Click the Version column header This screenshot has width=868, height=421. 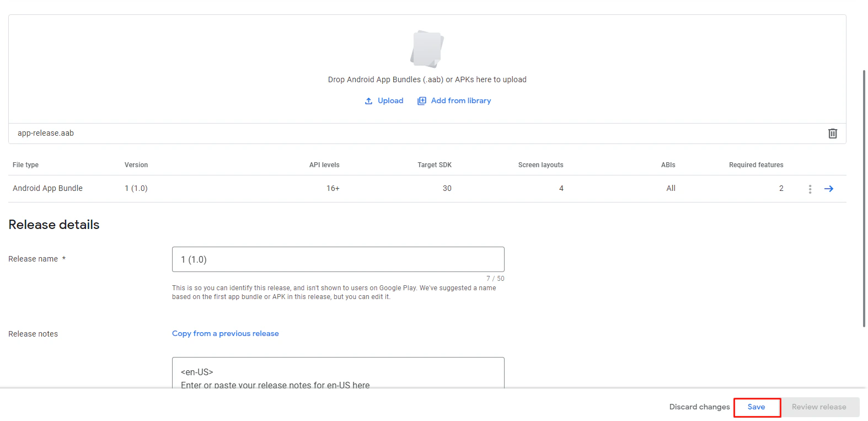136,165
